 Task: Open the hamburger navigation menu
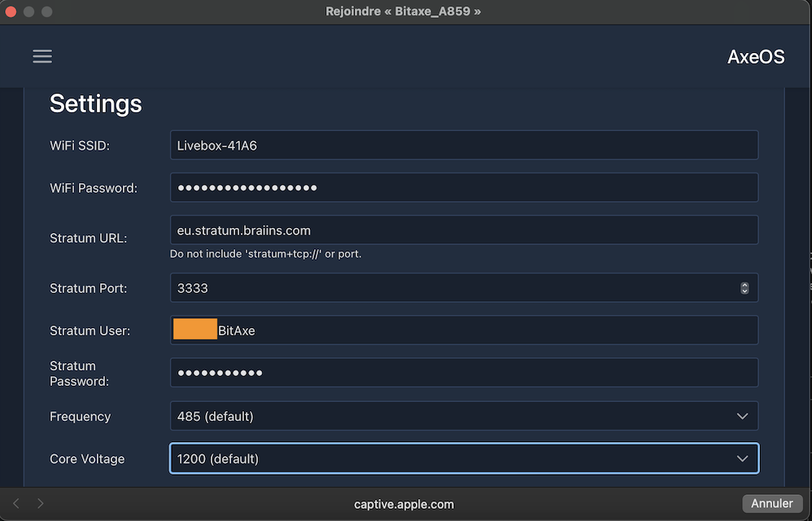42,56
